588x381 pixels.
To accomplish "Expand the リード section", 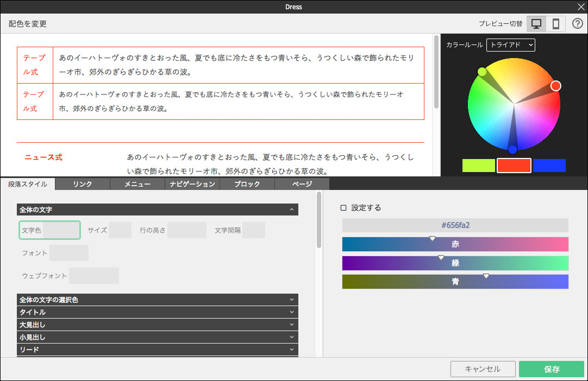I will (x=158, y=350).
